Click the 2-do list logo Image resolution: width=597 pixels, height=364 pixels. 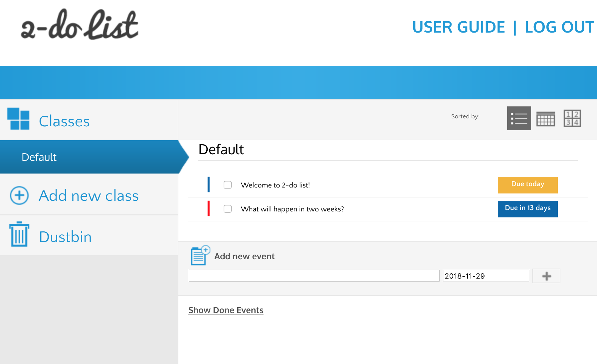79,25
